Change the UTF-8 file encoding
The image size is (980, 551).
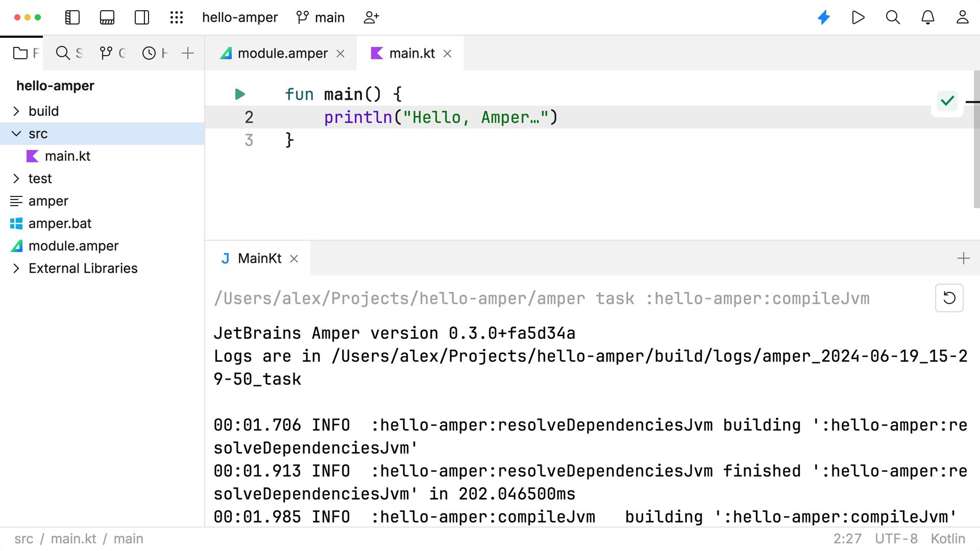click(896, 539)
